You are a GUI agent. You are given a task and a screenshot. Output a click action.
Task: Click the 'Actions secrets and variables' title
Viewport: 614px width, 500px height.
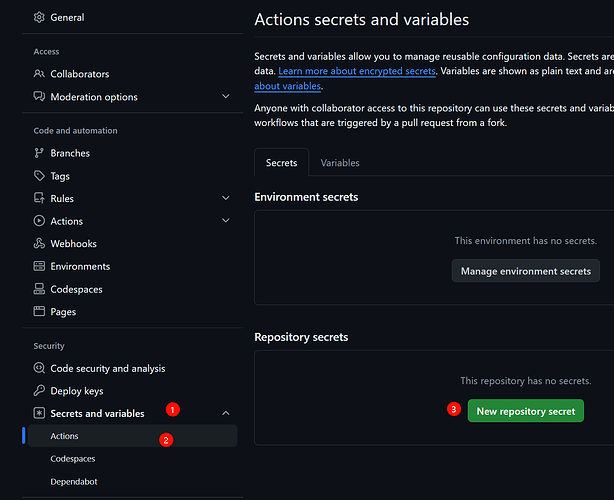(361, 20)
